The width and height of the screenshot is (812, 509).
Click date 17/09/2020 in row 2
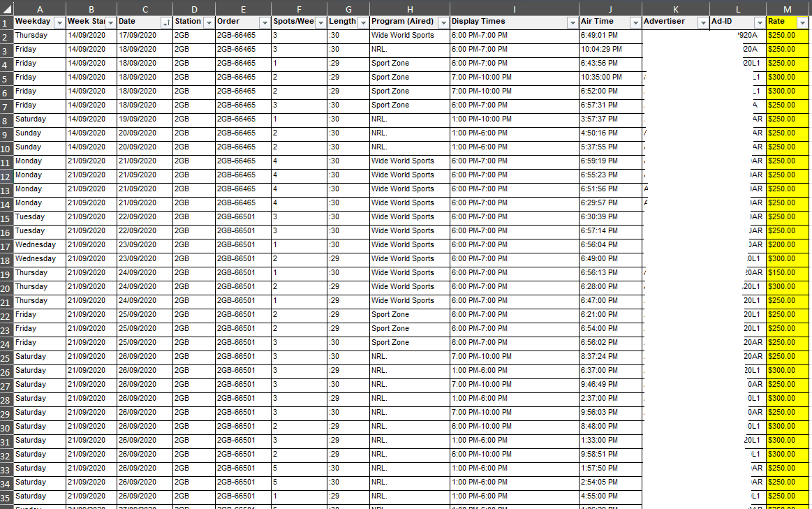(x=138, y=35)
